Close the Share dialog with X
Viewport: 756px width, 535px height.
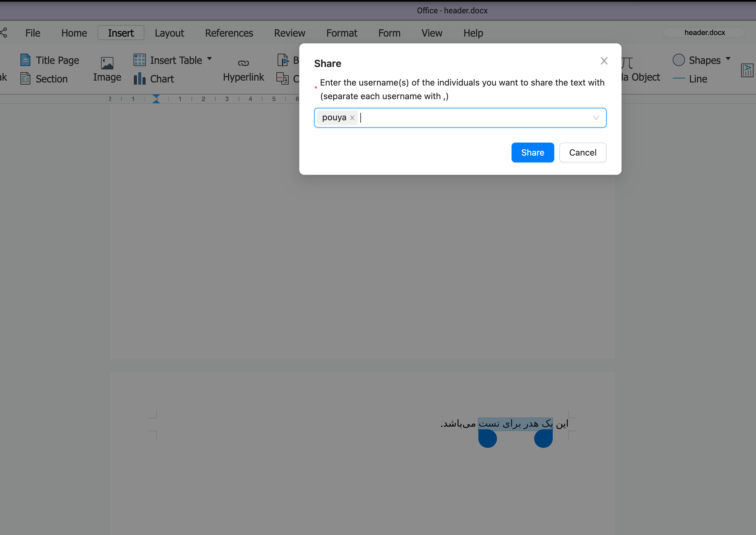pos(604,61)
